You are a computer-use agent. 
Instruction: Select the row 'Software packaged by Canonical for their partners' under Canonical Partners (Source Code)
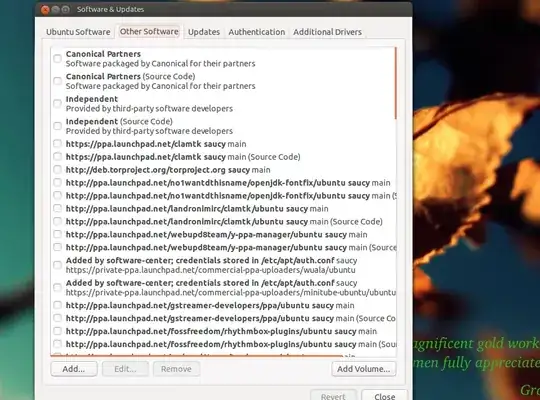point(160,86)
